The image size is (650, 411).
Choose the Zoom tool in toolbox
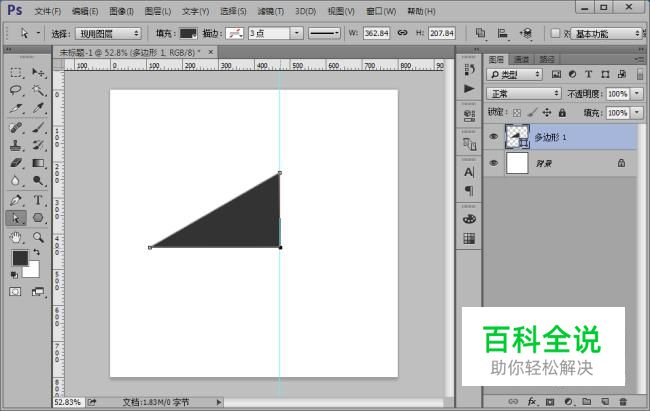tap(38, 237)
